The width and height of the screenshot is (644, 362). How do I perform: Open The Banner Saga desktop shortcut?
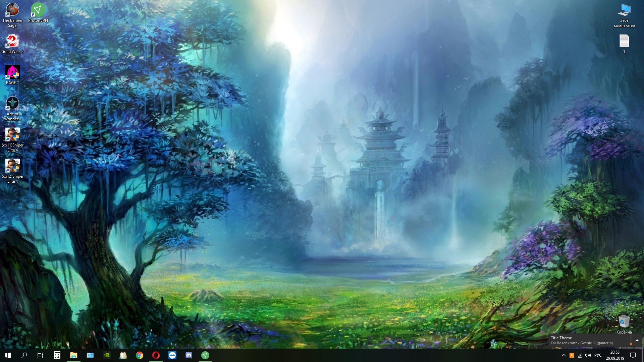point(12,15)
